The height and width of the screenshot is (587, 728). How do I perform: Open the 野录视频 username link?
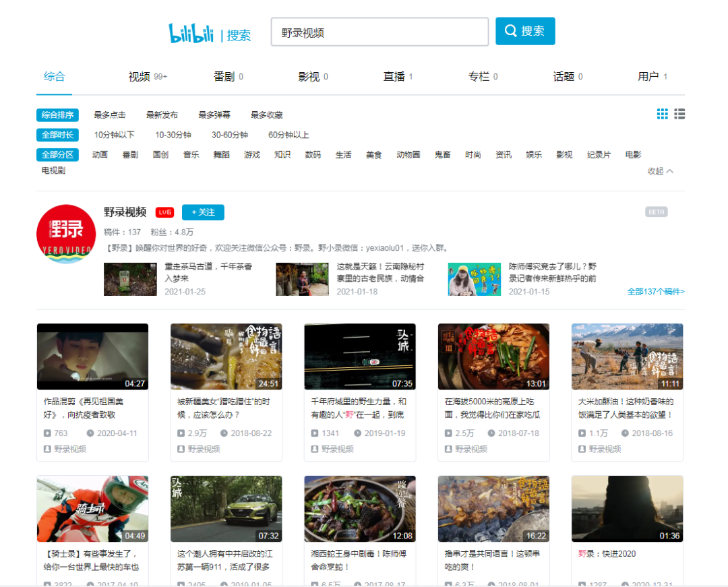(125, 212)
